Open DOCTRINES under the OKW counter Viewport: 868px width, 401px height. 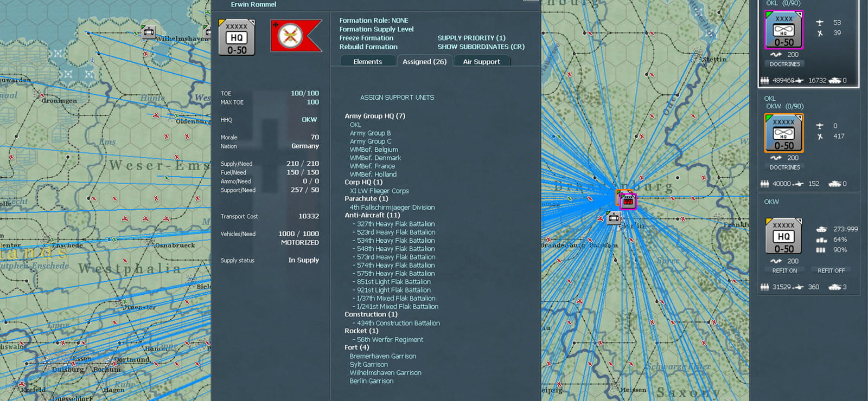[784, 167]
